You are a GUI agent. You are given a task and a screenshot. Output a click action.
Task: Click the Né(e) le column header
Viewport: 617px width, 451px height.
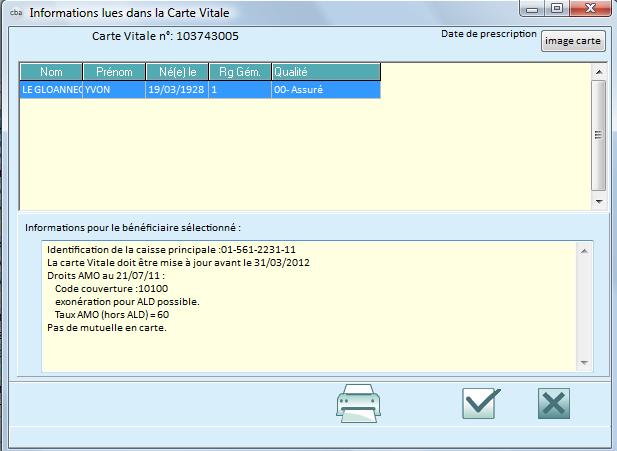pos(177,72)
